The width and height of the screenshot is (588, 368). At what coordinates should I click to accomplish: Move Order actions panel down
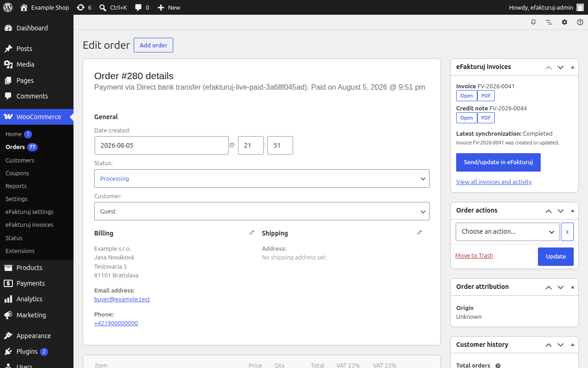coord(560,211)
